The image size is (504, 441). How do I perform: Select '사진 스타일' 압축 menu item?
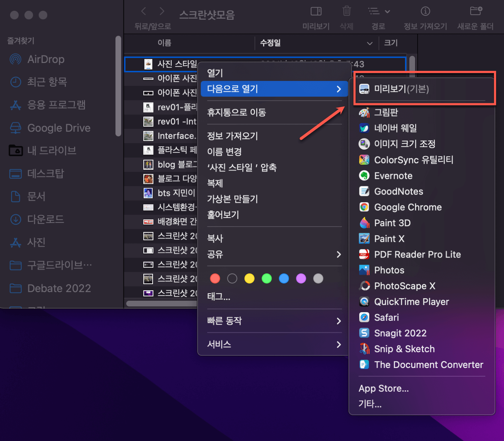[274, 168]
